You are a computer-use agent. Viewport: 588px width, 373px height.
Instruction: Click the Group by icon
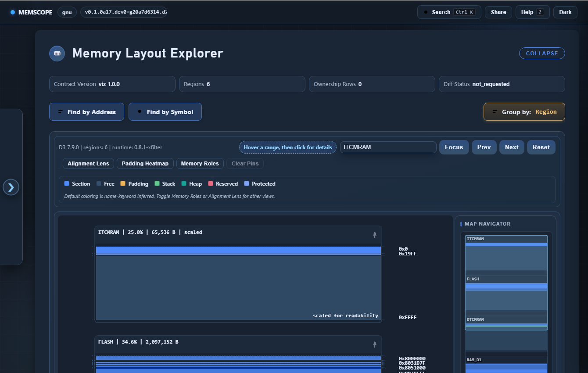click(495, 112)
